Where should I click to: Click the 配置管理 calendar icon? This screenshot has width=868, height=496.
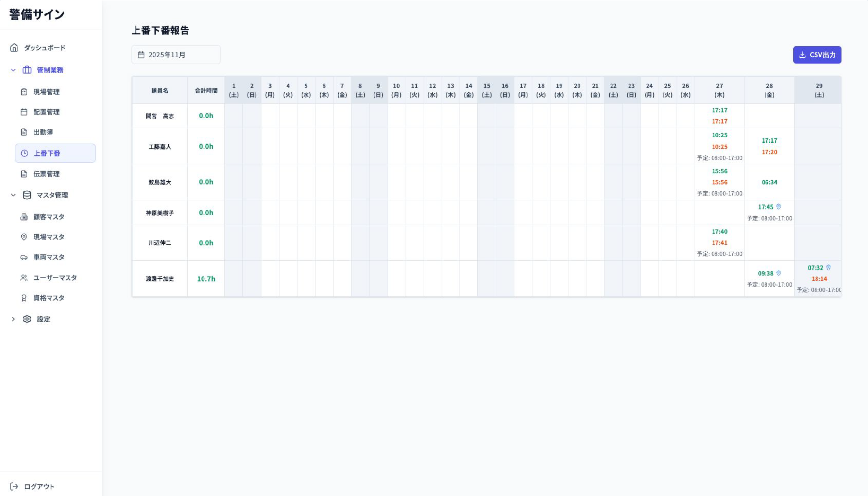coord(24,112)
